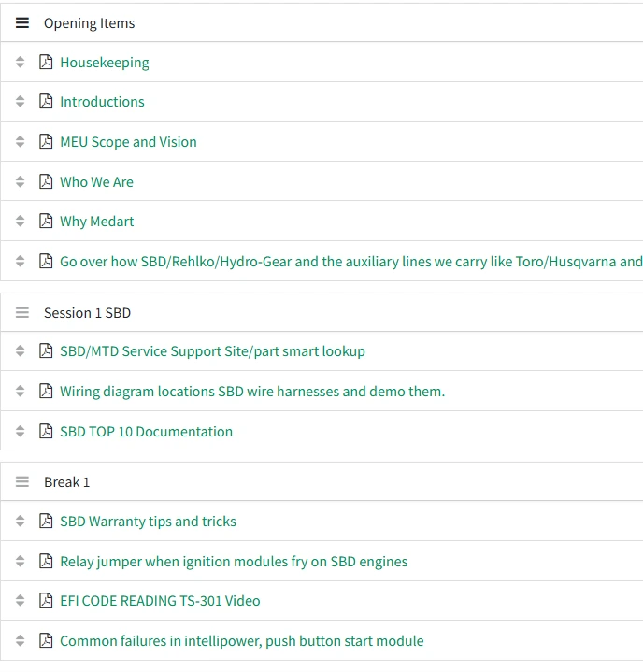Click the PDF icon next to Why Medart
This screenshot has height=672, width=643.
coord(46,222)
